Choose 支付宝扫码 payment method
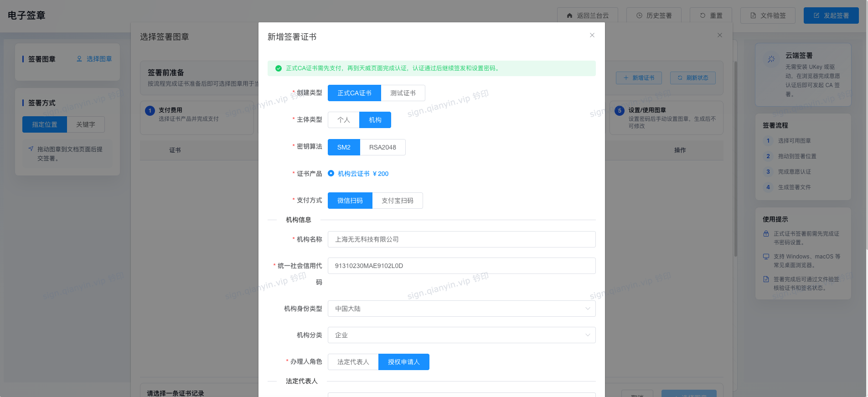 [x=398, y=201]
